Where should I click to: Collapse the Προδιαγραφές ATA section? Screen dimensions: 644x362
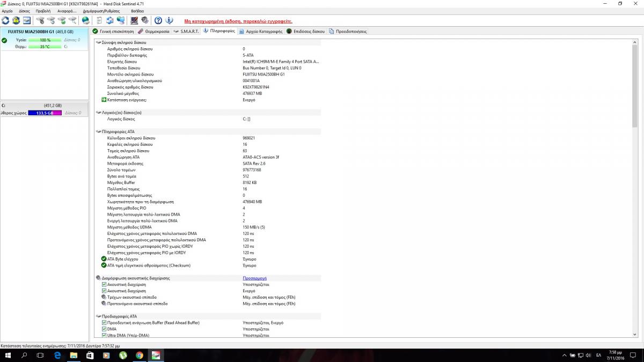(98, 316)
